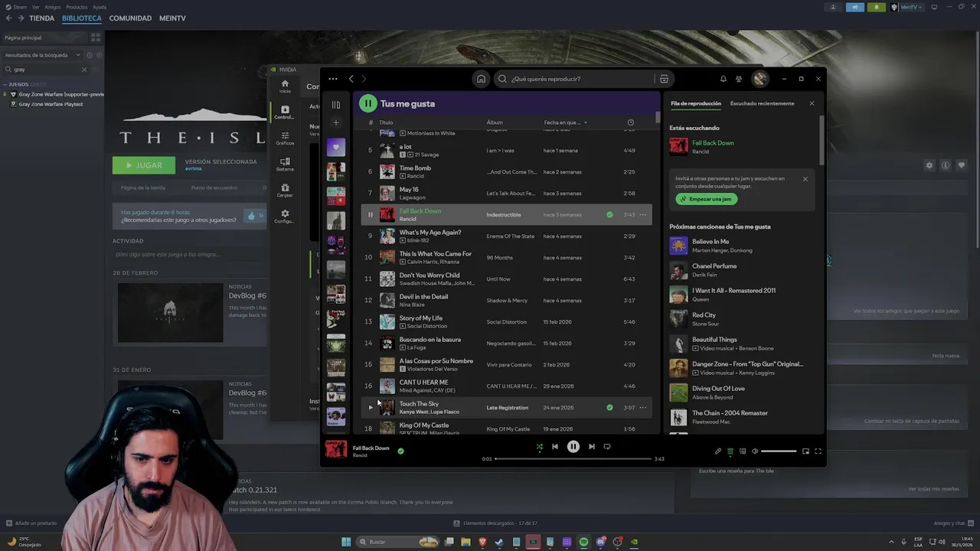Click the Windows Start button on taskbar
This screenshot has height=551, width=980.
346,542
